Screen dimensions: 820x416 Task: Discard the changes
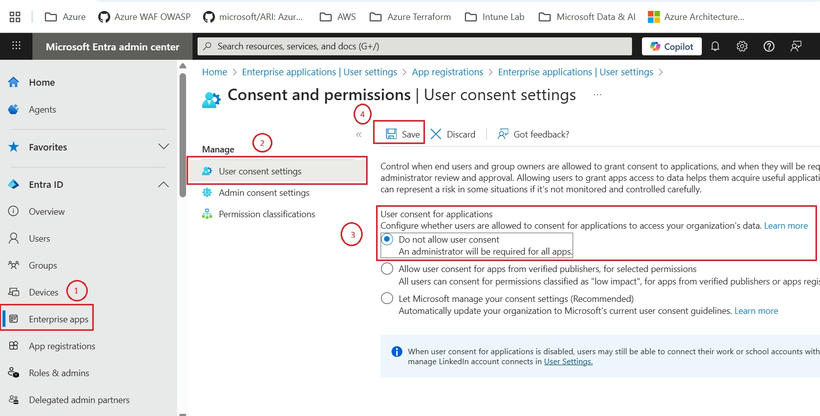point(453,134)
